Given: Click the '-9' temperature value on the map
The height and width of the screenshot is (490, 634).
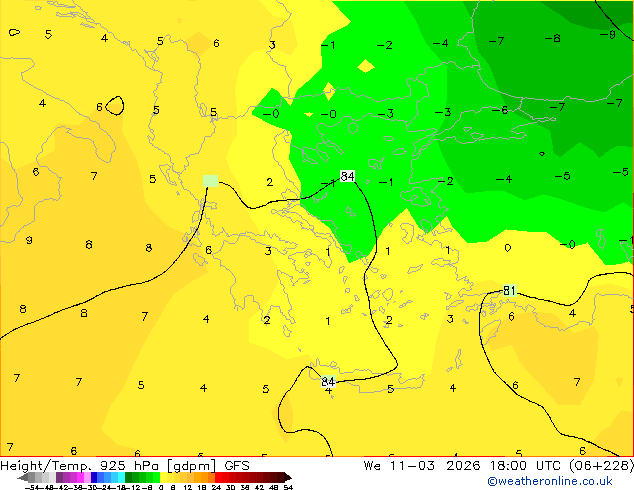Looking at the screenshot, I should [x=608, y=35].
